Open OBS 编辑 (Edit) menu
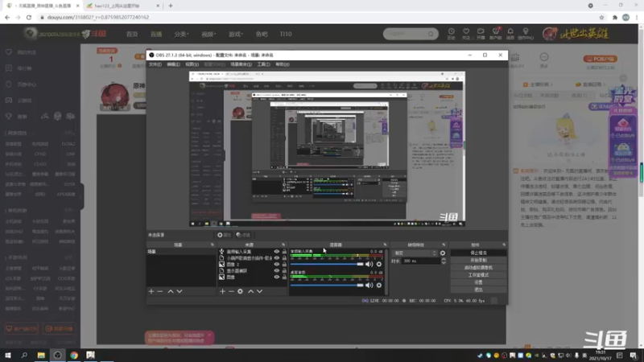This screenshot has width=644, height=362. [x=173, y=64]
